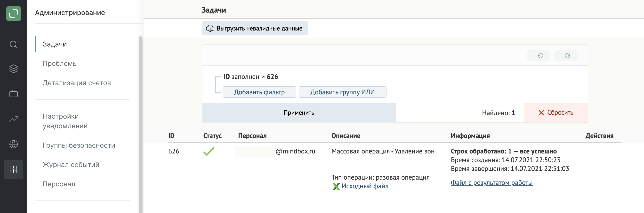
Task: Open the Персонал menu item
Action: tap(59, 184)
